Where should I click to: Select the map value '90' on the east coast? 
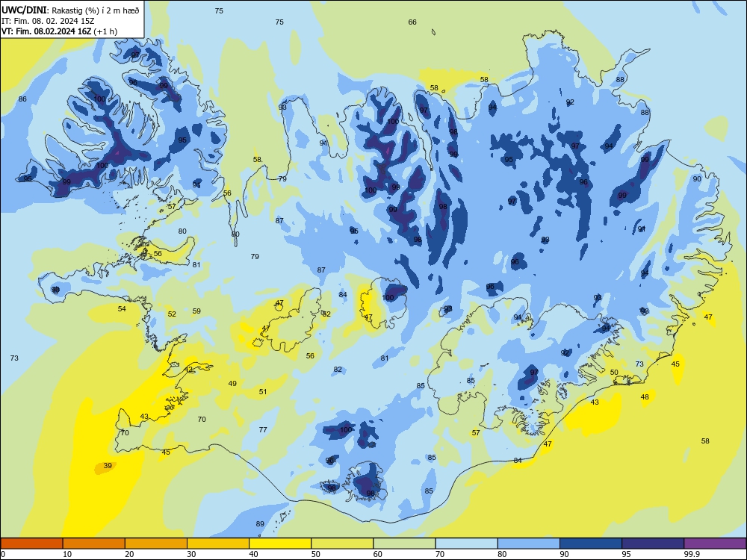[x=697, y=178]
